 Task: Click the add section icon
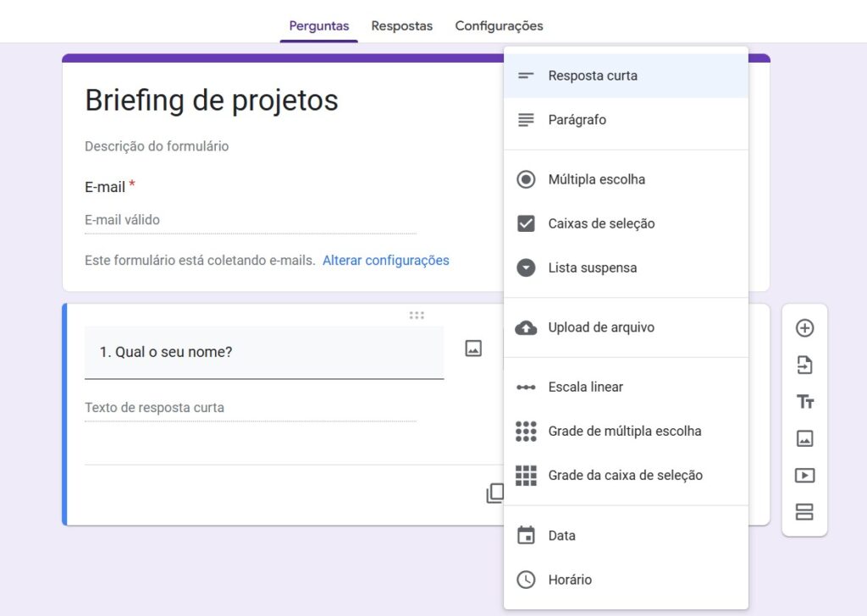(804, 512)
